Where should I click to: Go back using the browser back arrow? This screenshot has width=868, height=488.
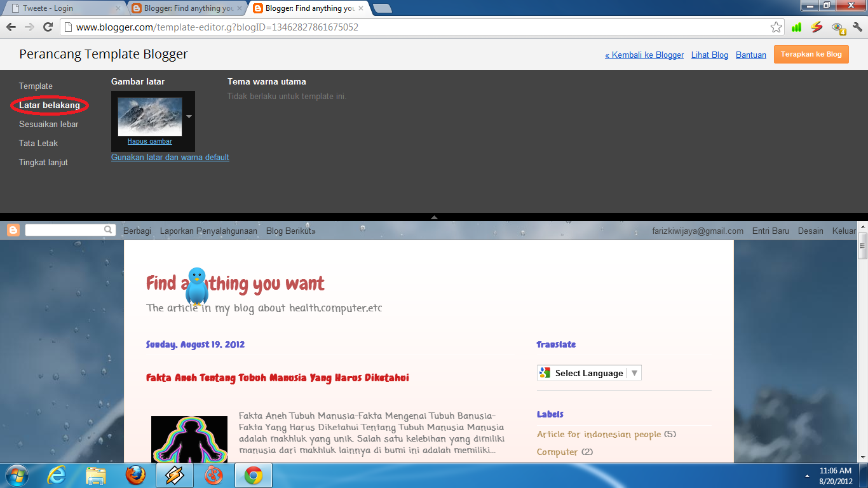[11, 27]
